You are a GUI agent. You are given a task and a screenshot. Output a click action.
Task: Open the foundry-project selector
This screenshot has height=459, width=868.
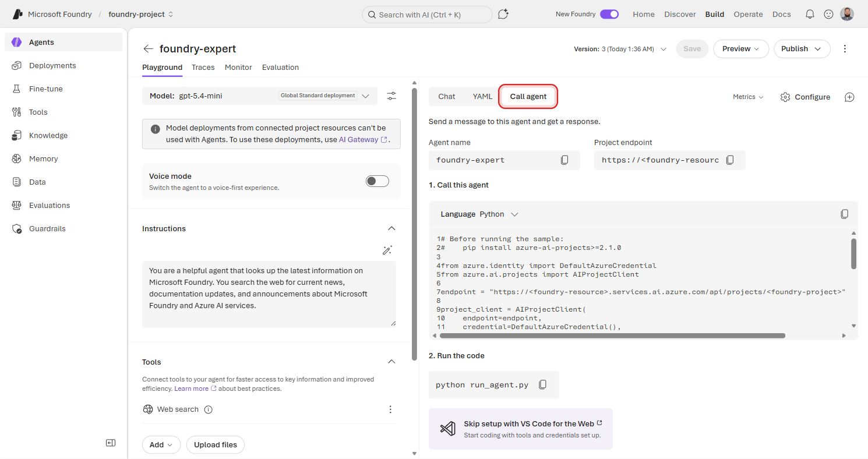(x=141, y=14)
